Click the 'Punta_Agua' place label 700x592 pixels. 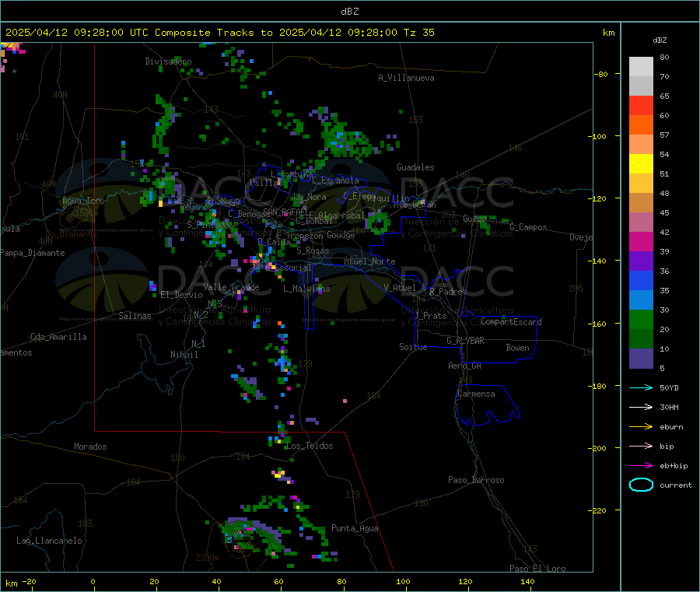(355, 528)
